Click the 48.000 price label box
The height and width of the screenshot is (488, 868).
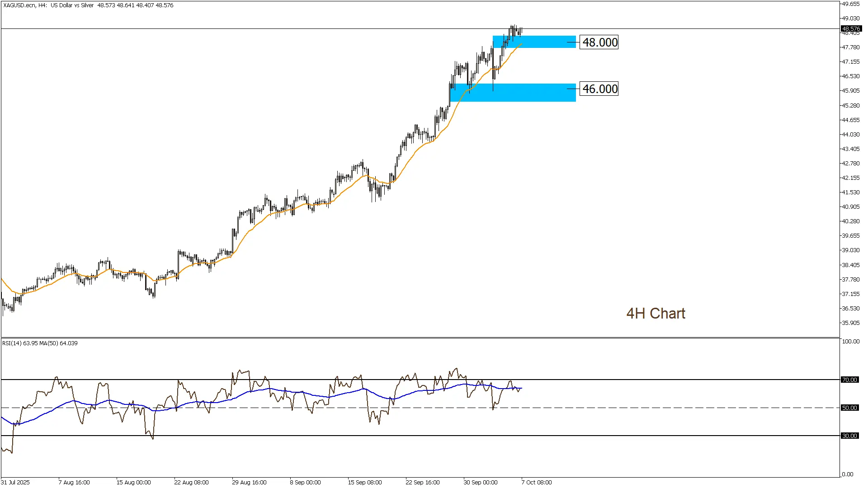point(599,42)
